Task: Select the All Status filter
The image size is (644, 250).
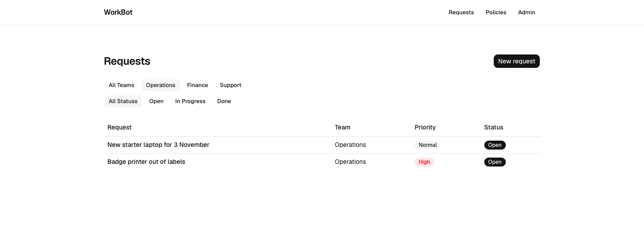Action: [x=123, y=101]
